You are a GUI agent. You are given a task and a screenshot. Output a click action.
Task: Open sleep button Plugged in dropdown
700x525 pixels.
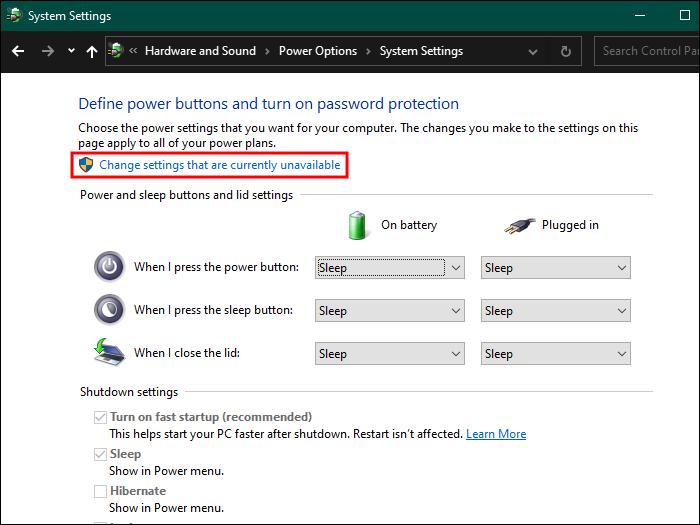coord(556,310)
